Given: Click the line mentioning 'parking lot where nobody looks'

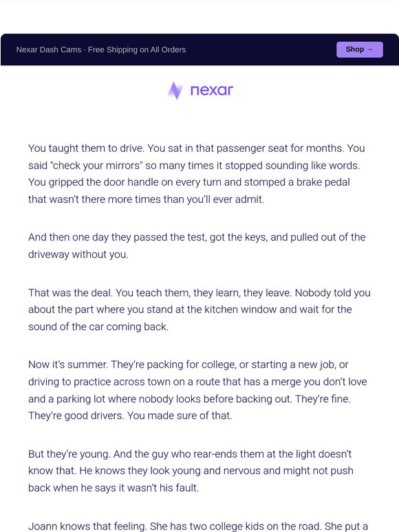Looking at the screenshot, I should point(189,399).
